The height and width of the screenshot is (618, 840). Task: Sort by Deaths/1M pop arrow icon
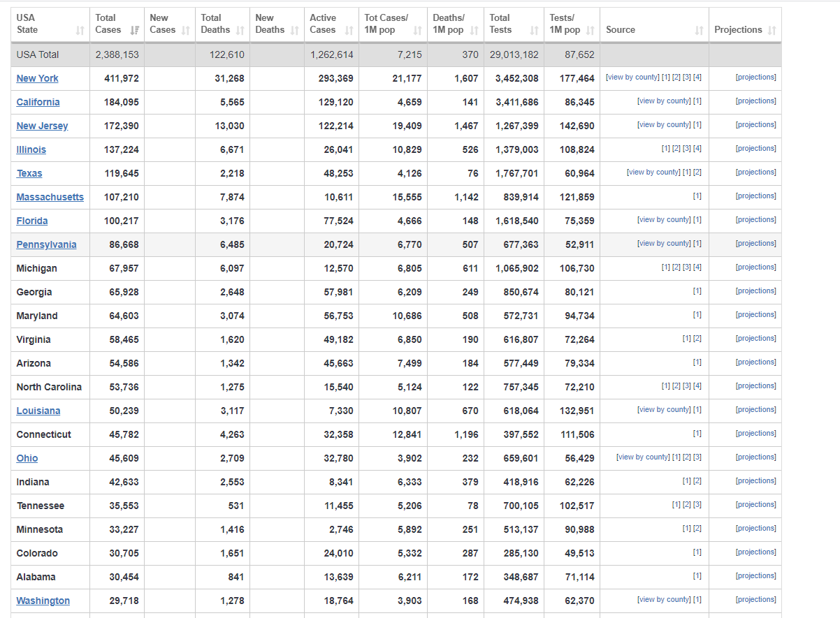point(474,31)
